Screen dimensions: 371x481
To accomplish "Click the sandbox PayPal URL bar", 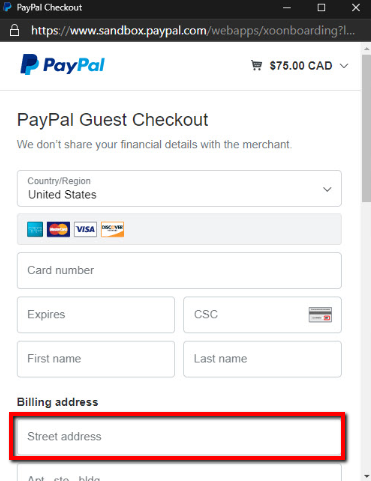I will (x=193, y=30).
